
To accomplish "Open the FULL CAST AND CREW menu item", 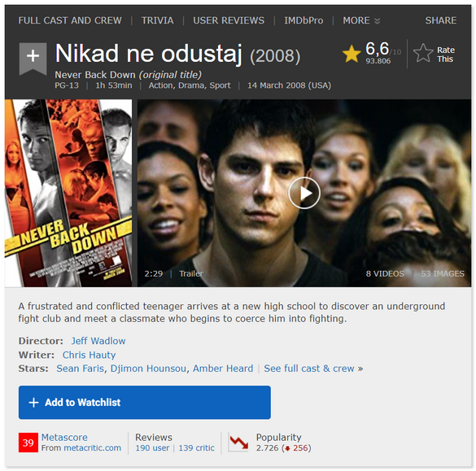I will tap(70, 20).
